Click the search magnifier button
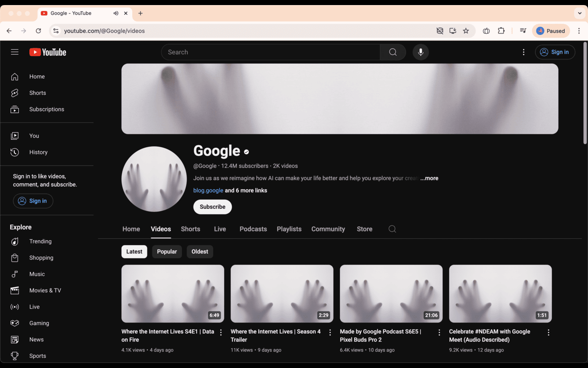This screenshot has height=368, width=588. click(393, 52)
